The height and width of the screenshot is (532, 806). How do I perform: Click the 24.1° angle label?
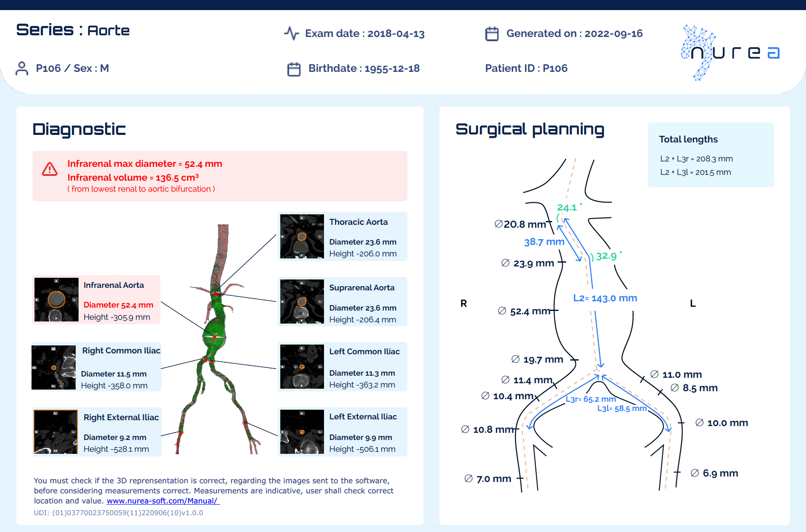pyautogui.click(x=569, y=207)
